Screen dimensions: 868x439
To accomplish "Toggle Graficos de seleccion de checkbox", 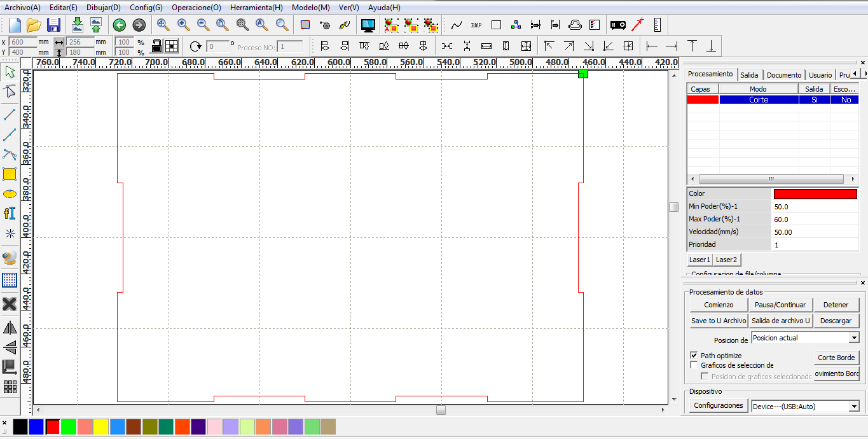I will [x=694, y=365].
